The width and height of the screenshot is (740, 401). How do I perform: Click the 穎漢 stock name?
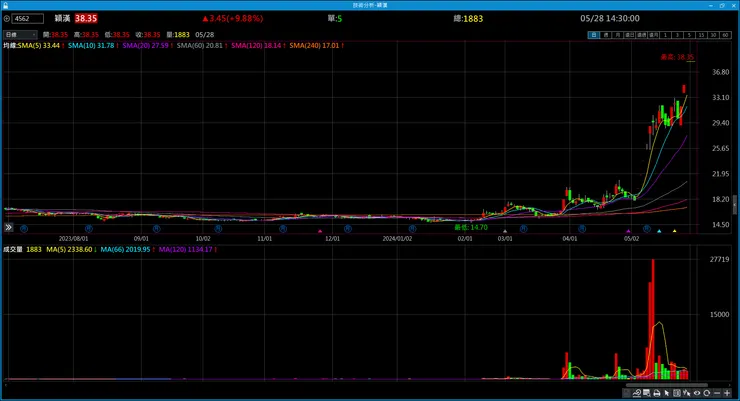tap(62, 18)
